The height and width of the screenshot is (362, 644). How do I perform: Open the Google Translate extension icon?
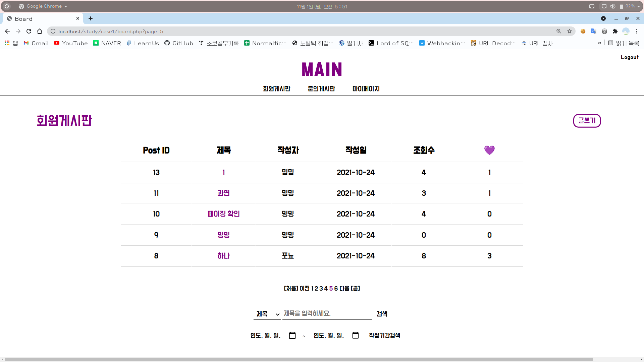[x=593, y=31]
